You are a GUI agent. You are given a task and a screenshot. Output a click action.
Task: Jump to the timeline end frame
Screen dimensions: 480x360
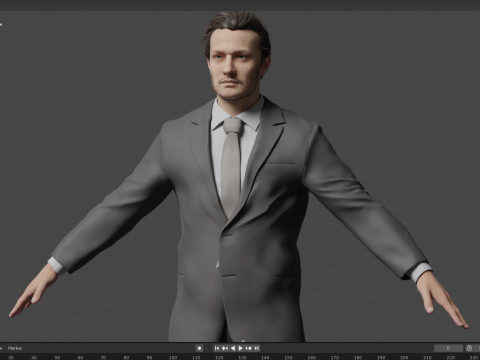pos(256,348)
